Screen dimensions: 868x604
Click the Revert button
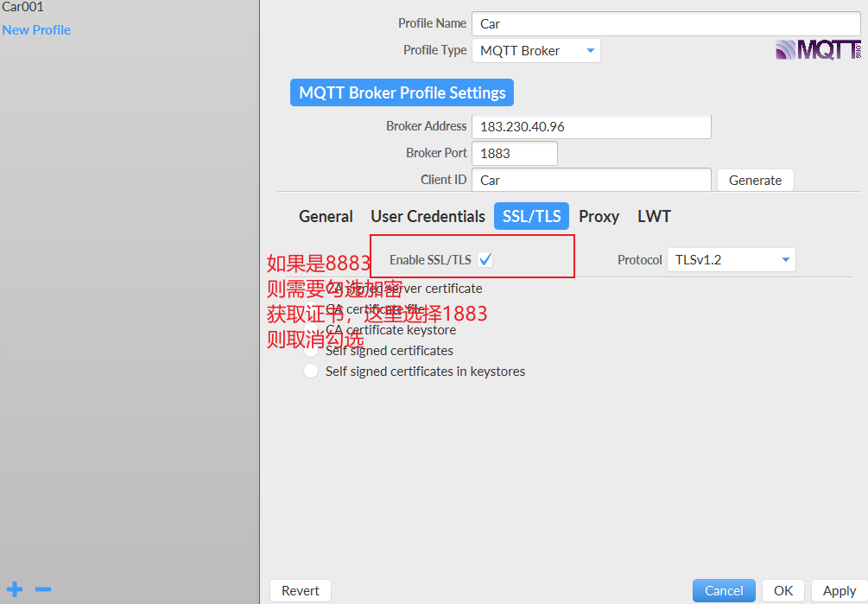click(x=300, y=590)
